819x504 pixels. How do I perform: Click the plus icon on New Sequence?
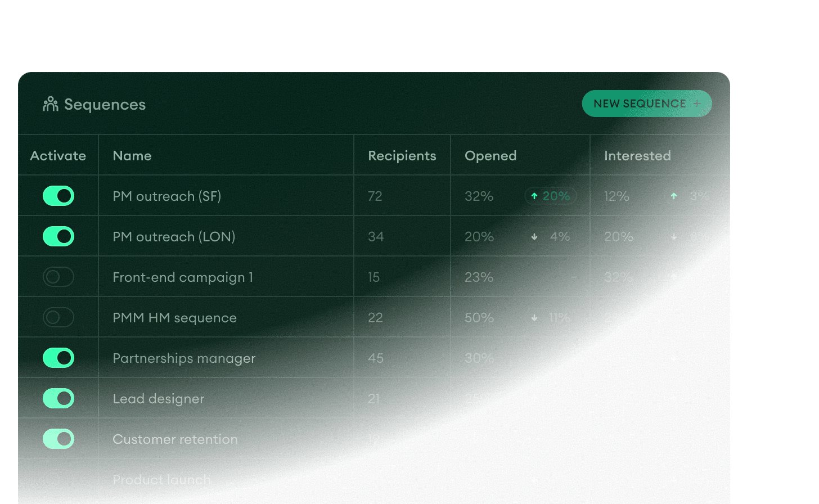[x=696, y=103]
